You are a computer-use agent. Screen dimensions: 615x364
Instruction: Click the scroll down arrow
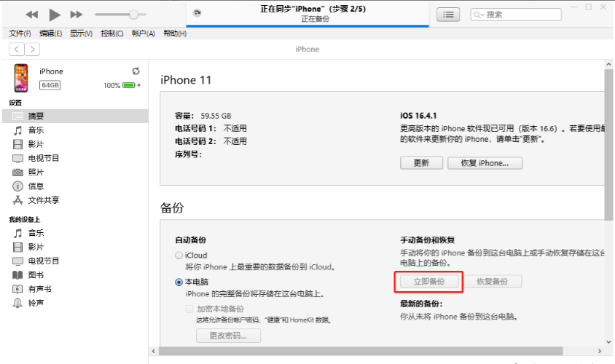[x=608, y=341]
